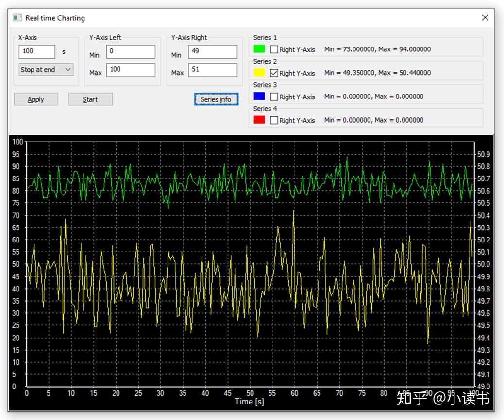Click the Series info button

pos(216,99)
